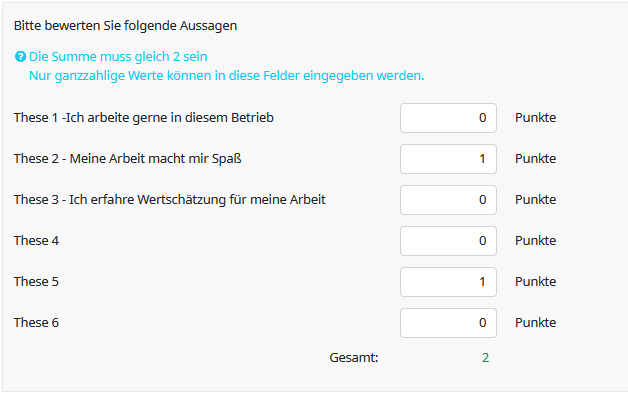Click the These 4 points input box
The height and width of the screenshot is (393, 628).
click(448, 241)
